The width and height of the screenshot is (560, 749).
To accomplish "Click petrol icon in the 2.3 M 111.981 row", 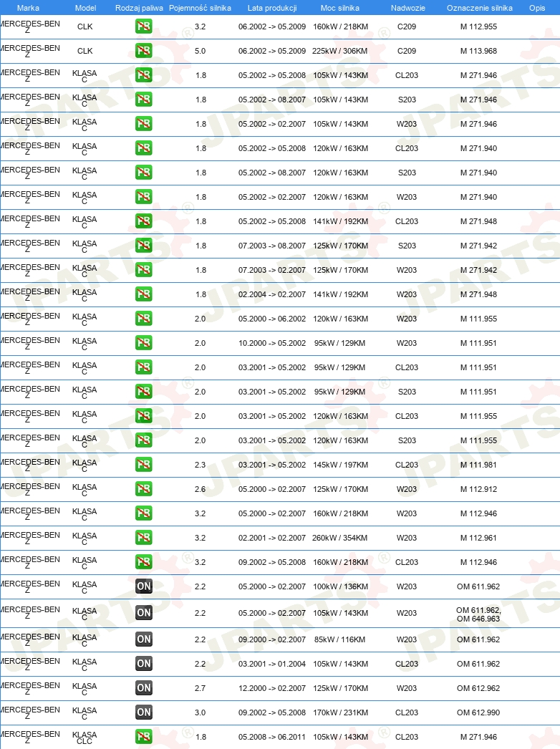I will pos(143,465).
